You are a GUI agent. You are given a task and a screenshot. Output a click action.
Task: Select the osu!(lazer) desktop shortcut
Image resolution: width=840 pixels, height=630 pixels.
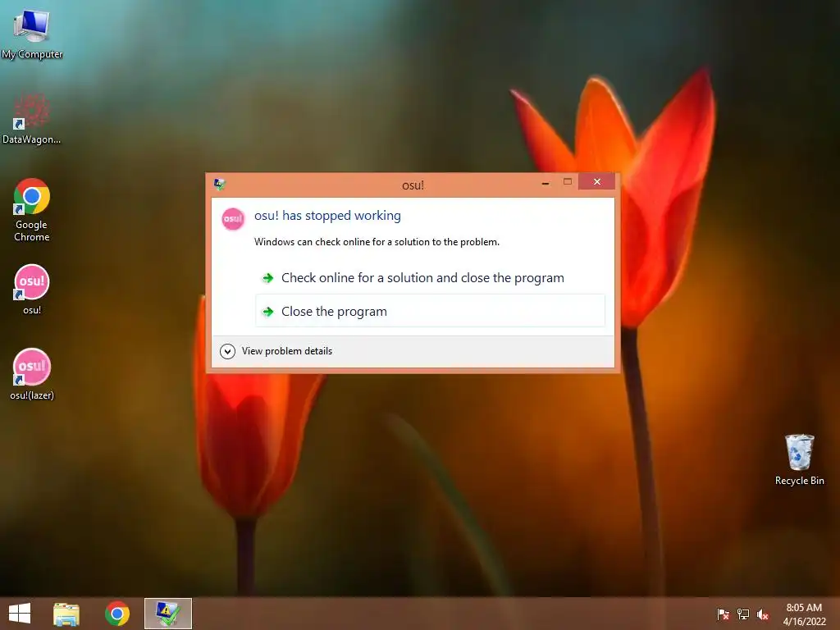click(32, 374)
